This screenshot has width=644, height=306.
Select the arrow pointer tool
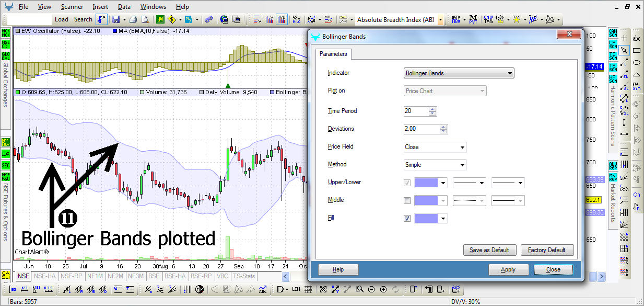tap(624, 50)
